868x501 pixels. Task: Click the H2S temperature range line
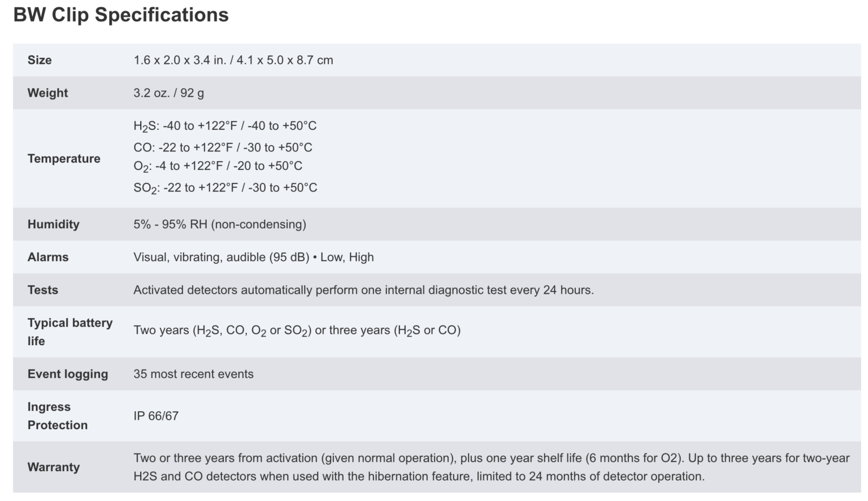pyautogui.click(x=225, y=126)
